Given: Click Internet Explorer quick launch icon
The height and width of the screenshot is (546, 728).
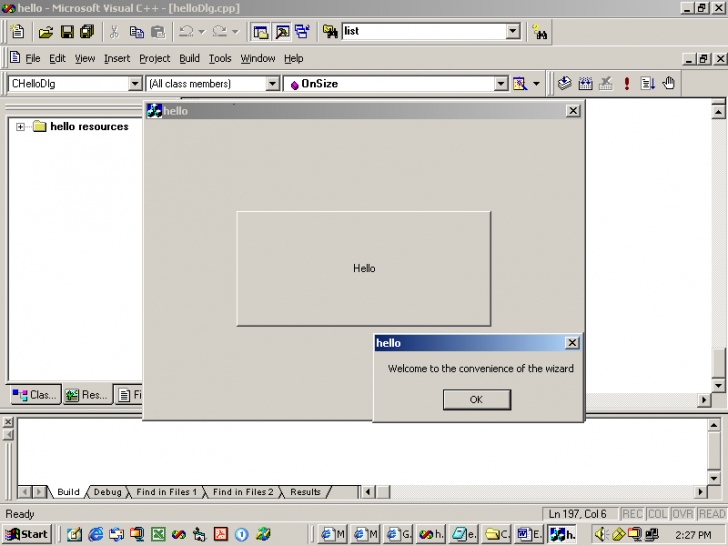Looking at the screenshot, I should click(96, 534).
